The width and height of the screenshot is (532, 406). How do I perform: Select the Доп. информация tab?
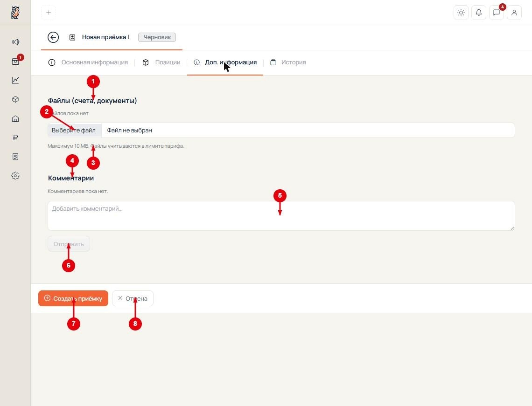[x=225, y=62]
